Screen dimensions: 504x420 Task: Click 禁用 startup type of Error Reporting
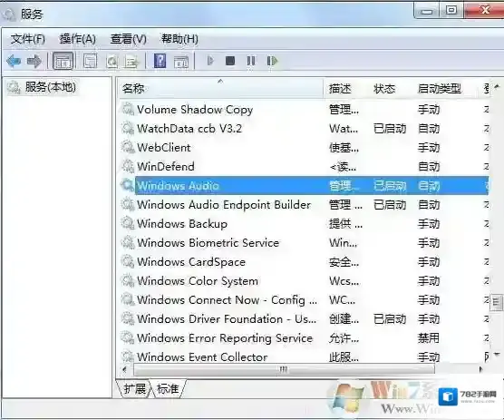(x=428, y=337)
